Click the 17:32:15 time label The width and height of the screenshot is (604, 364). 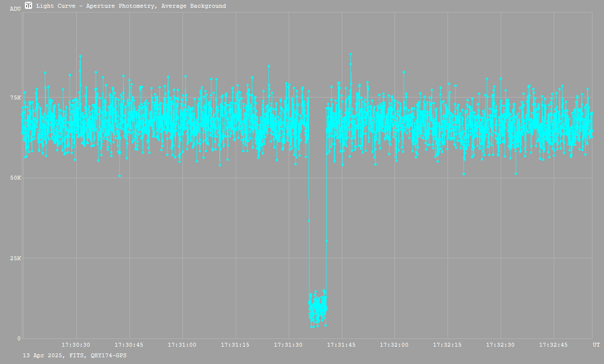[448, 345]
